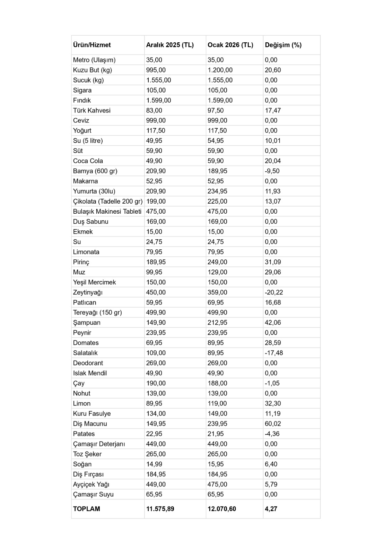
Task: Click the Çikolata (Tadelle 200 gr) cell
Action: pos(108,201)
